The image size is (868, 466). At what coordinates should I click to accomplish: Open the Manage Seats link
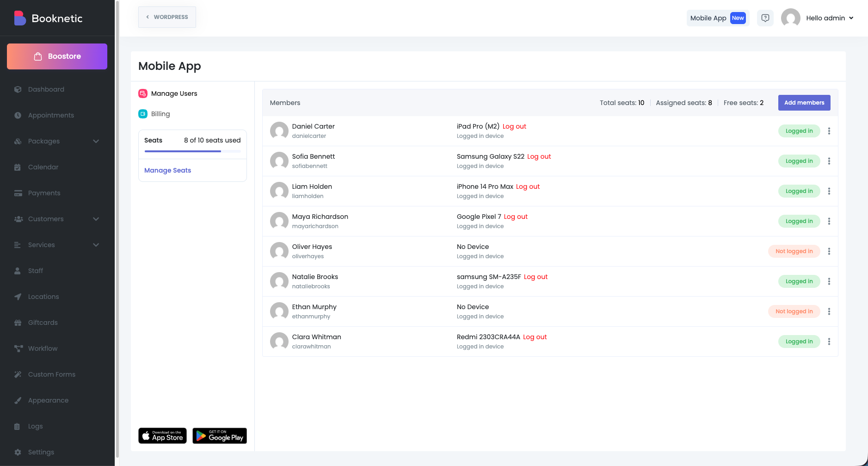pyautogui.click(x=167, y=170)
